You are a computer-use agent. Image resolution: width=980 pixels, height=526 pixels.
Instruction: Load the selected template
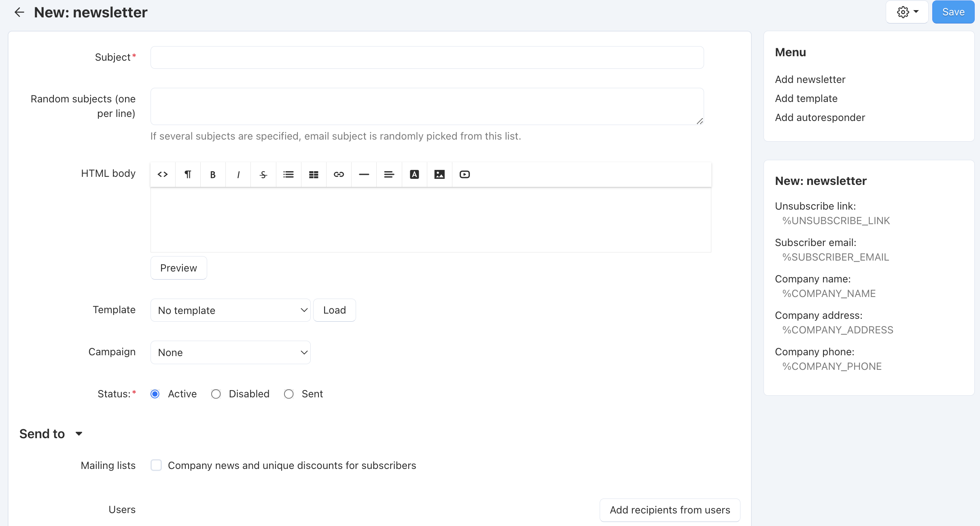(x=335, y=310)
